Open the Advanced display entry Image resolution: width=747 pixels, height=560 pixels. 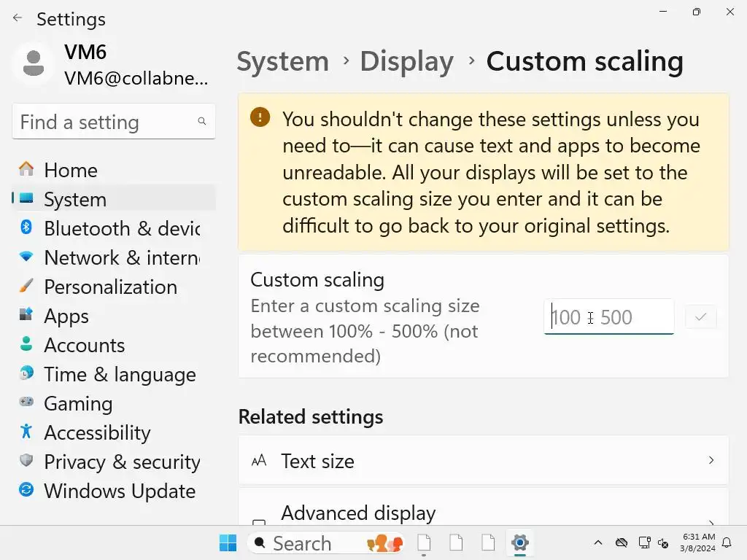pyautogui.click(x=483, y=515)
